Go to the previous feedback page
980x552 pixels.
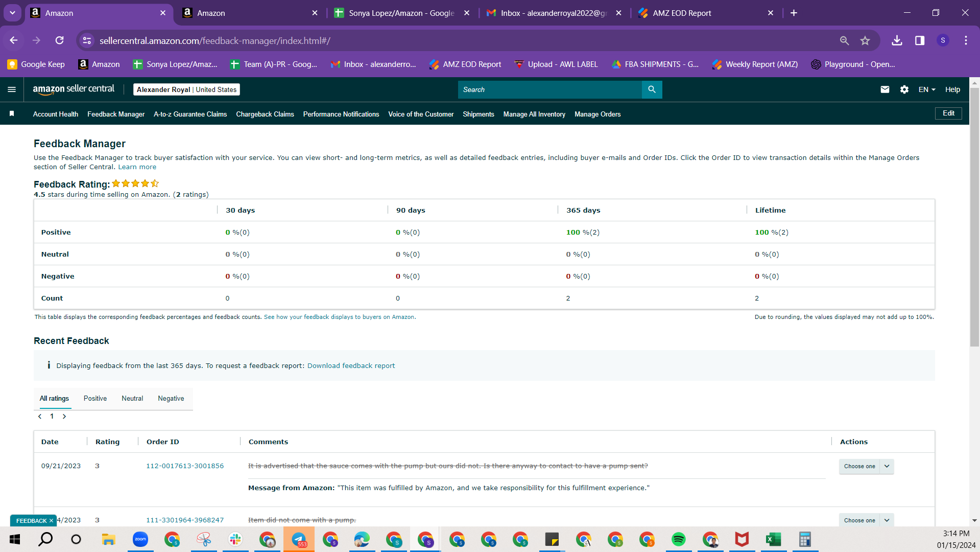point(40,417)
